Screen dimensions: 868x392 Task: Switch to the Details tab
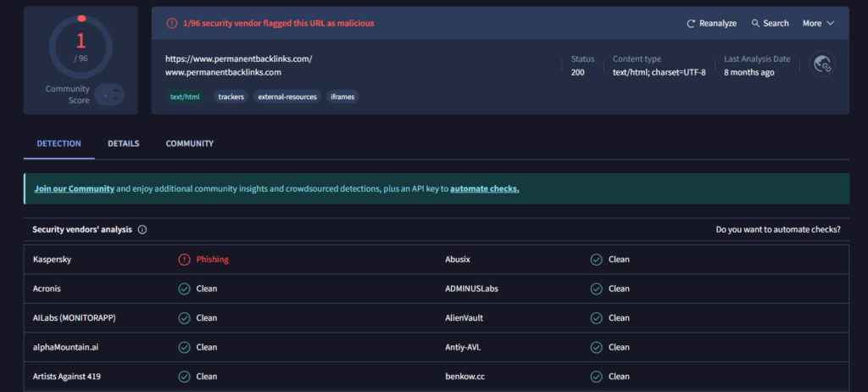[x=123, y=144]
